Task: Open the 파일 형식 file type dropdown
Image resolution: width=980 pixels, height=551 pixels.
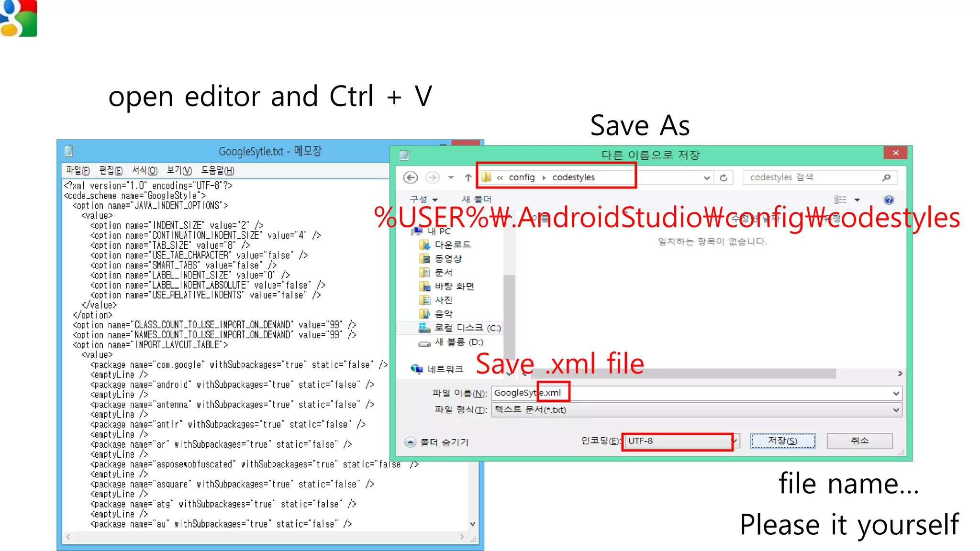Action: point(697,410)
